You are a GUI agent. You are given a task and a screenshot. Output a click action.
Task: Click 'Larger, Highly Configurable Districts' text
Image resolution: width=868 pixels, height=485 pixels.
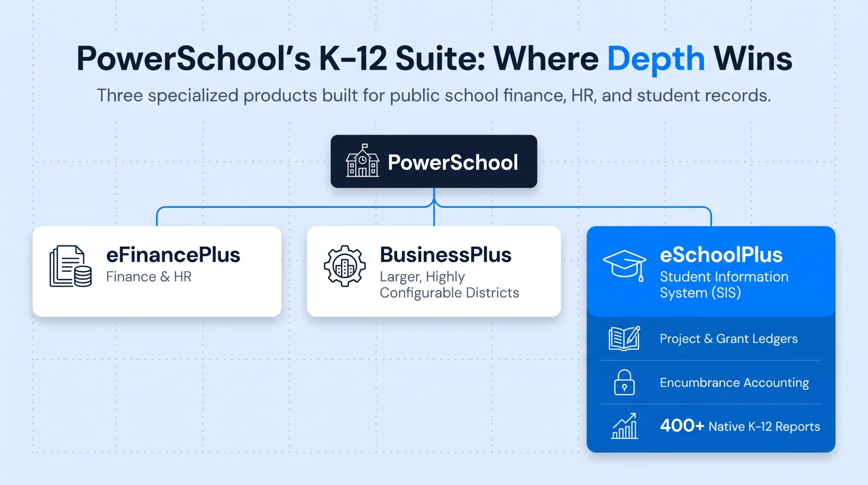point(449,285)
